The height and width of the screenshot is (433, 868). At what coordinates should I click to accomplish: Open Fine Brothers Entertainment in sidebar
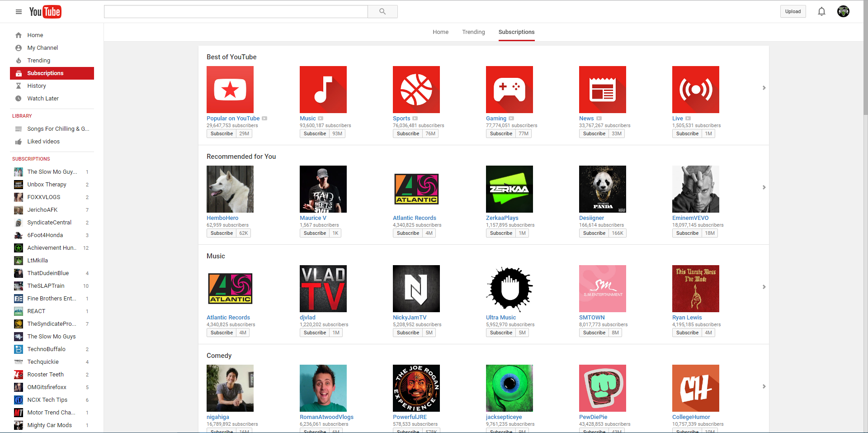[x=52, y=299]
